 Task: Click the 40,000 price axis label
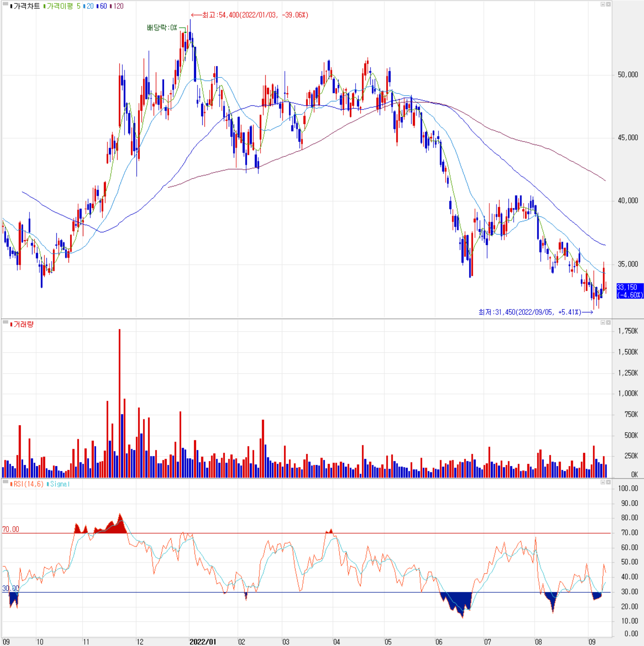628,201
